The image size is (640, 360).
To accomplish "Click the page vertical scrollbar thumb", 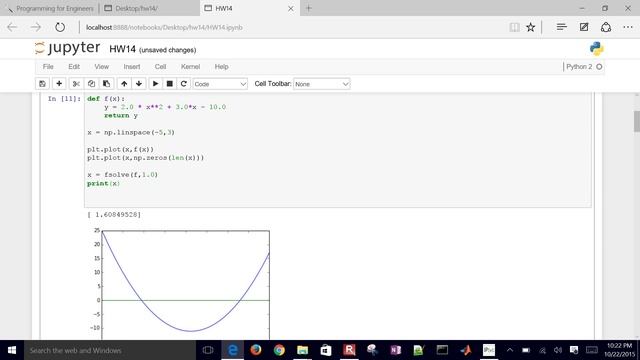I will pos(637,121).
